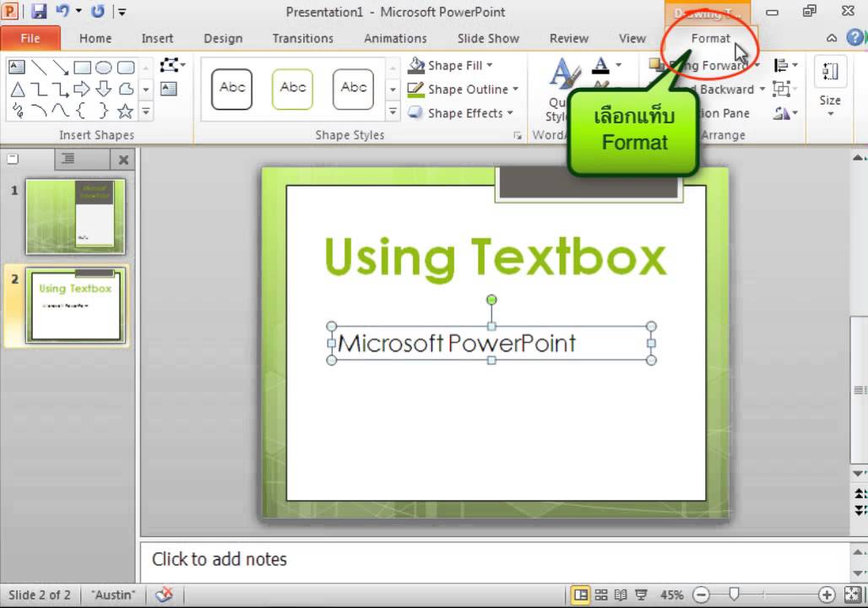Click the Save icon in Quick Access Toolbar

pos(39,11)
